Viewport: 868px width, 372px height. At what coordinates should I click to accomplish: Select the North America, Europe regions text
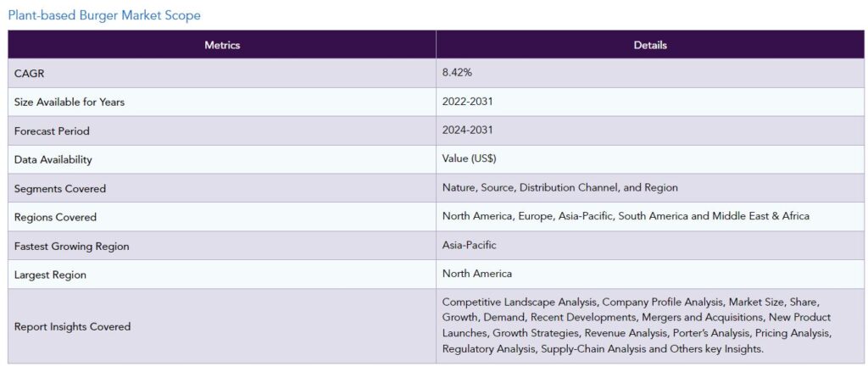click(626, 216)
